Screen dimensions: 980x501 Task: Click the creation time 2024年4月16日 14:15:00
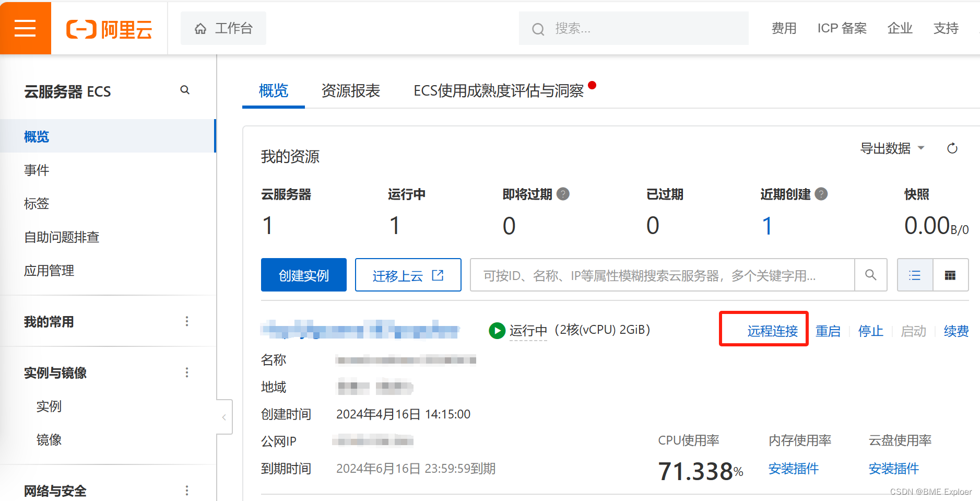click(403, 414)
